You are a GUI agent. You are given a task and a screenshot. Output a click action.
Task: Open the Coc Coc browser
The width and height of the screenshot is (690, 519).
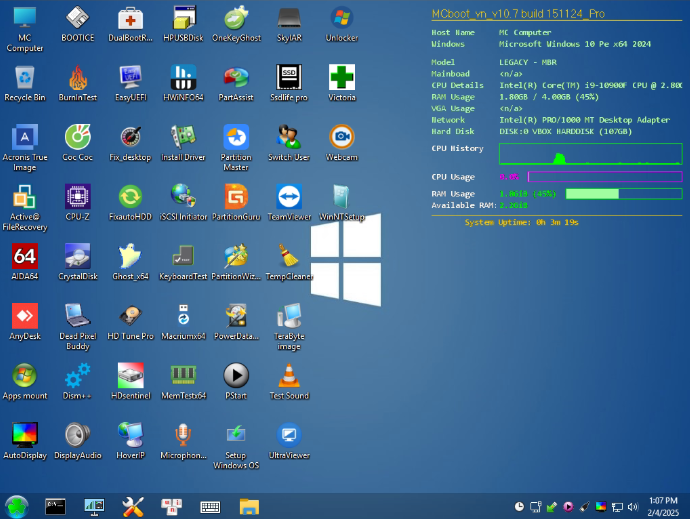click(x=77, y=143)
